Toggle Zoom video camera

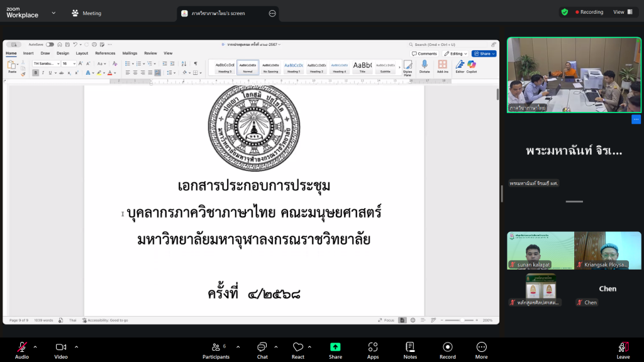61,351
